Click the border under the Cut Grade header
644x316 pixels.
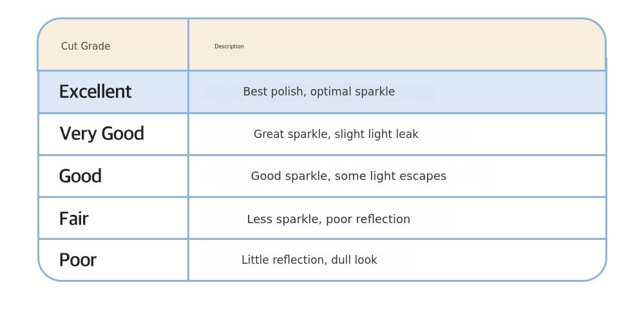pos(113,70)
